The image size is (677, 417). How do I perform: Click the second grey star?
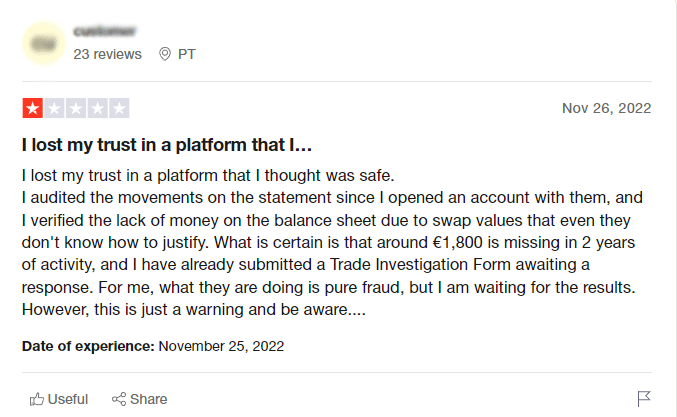[54, 108]
